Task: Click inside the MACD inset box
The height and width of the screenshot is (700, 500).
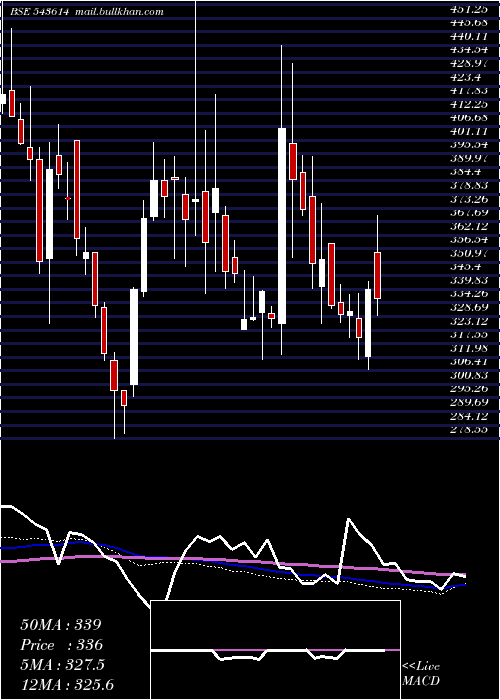Action: point(275,650)
